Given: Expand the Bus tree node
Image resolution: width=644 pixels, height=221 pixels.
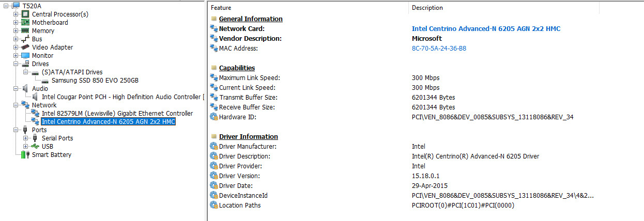Looking at the screenshot, I should click(x=16, y=39).
